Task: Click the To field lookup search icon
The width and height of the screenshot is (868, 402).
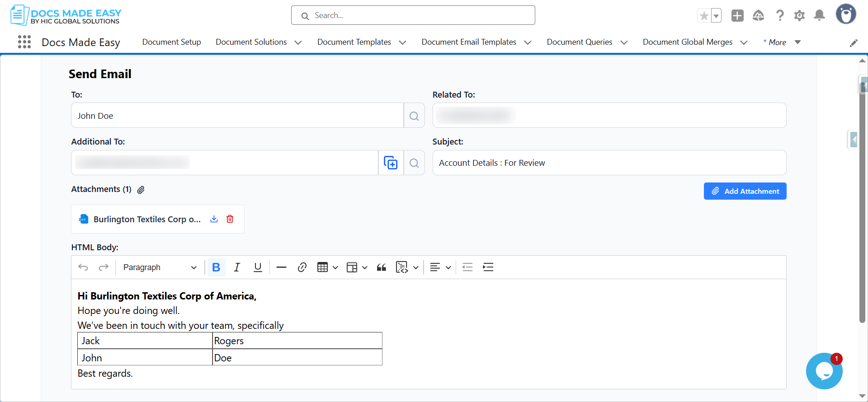Action: click(414, 116)
